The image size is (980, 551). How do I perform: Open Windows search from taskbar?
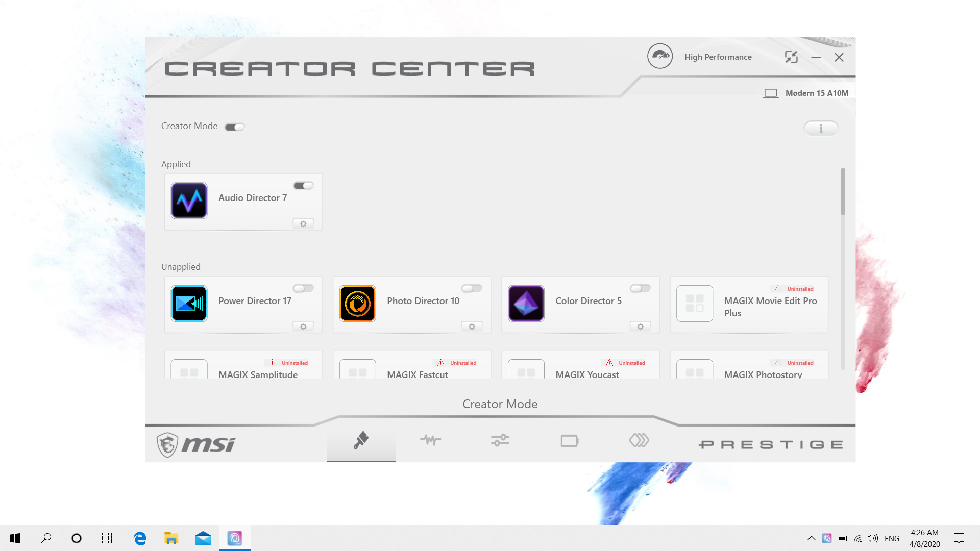click(x=46, y=538)
